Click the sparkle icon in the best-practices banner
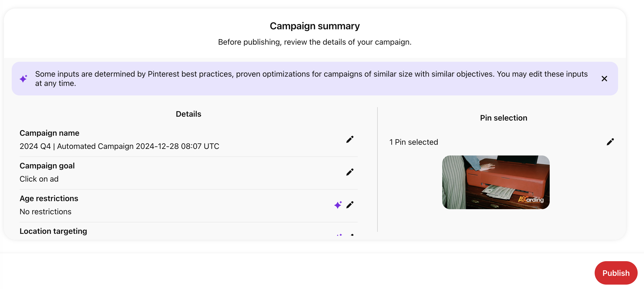The height and width of the screenshot is (289, 644). pos(23,78)
